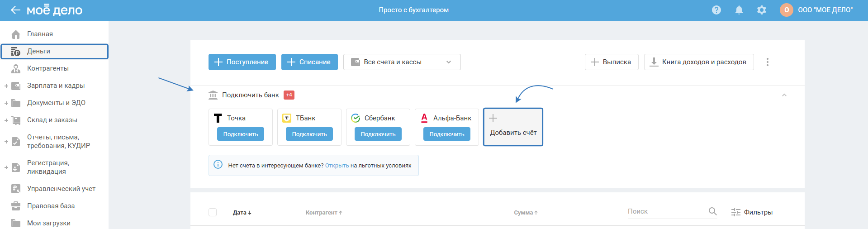
Task: Go to 'Контрагенты' in the sidebar
Action: tap(48, 68)
